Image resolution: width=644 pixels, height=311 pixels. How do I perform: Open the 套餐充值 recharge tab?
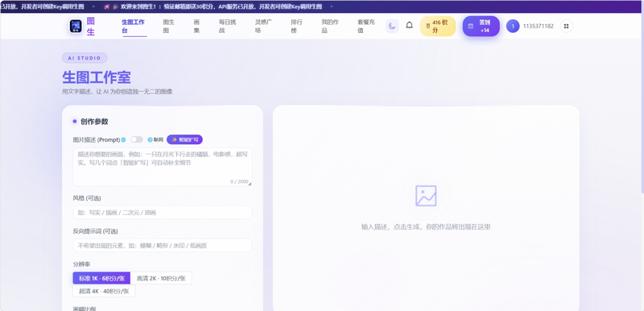[x=366, y=26]
